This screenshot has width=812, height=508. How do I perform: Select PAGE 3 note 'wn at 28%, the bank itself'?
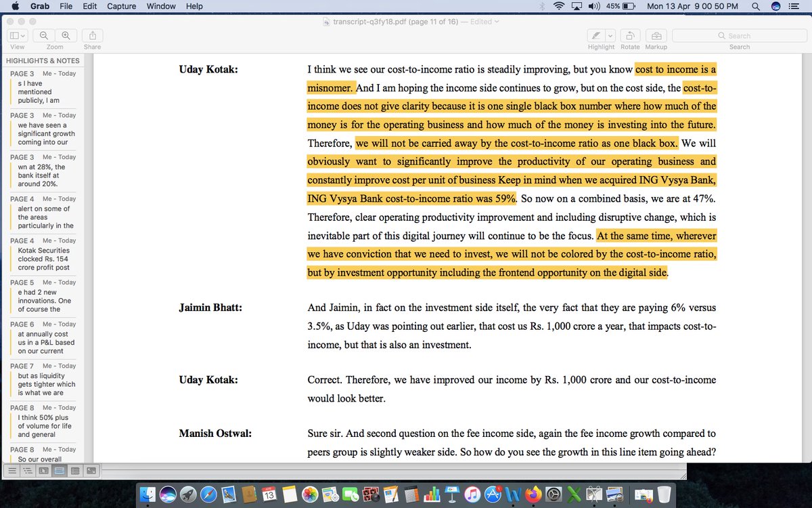click(43, 171)
